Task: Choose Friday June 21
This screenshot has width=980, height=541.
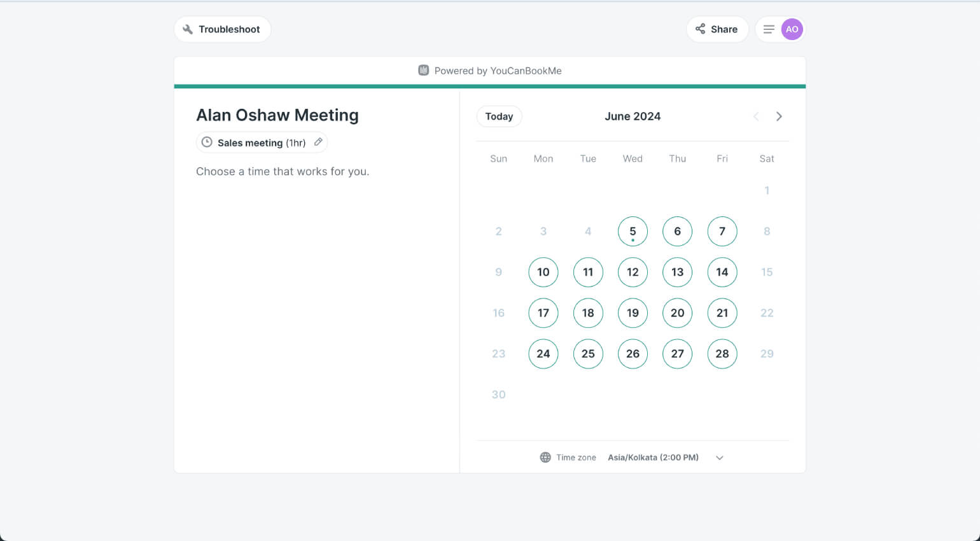Action: (722, 313)
